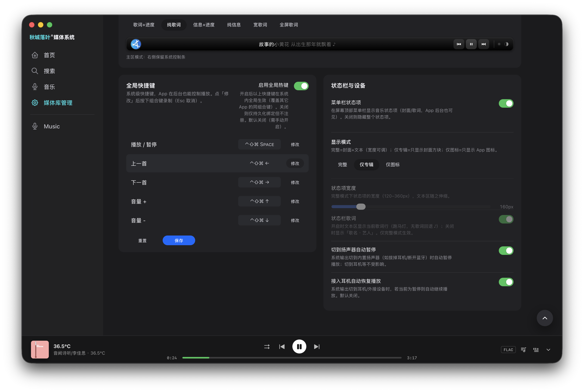Click artist text 音阙诗听/李佳思
This screenshot has width=584, height=392.
70,353
